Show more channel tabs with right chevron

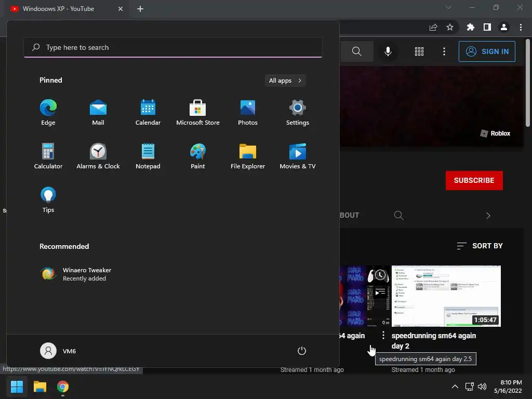488,216
